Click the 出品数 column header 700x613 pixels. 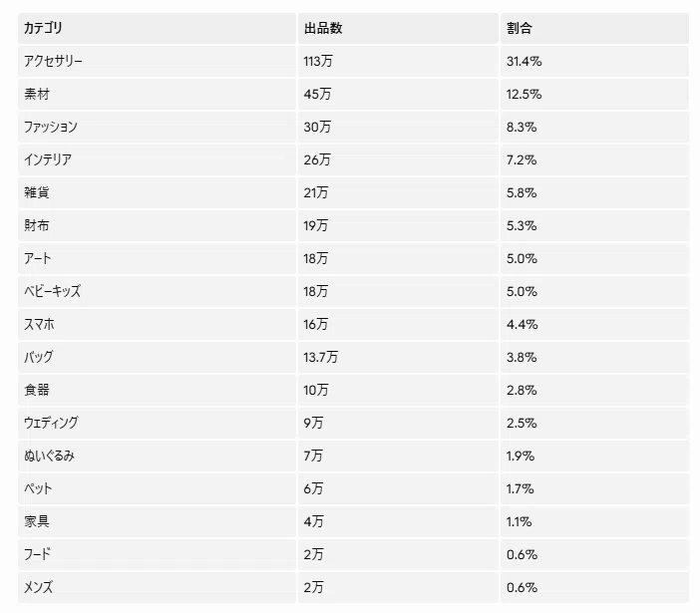tap(398, 28)
